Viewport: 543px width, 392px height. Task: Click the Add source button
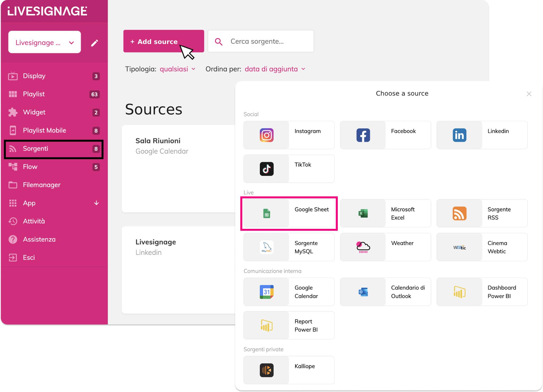[x=164, y=41]
